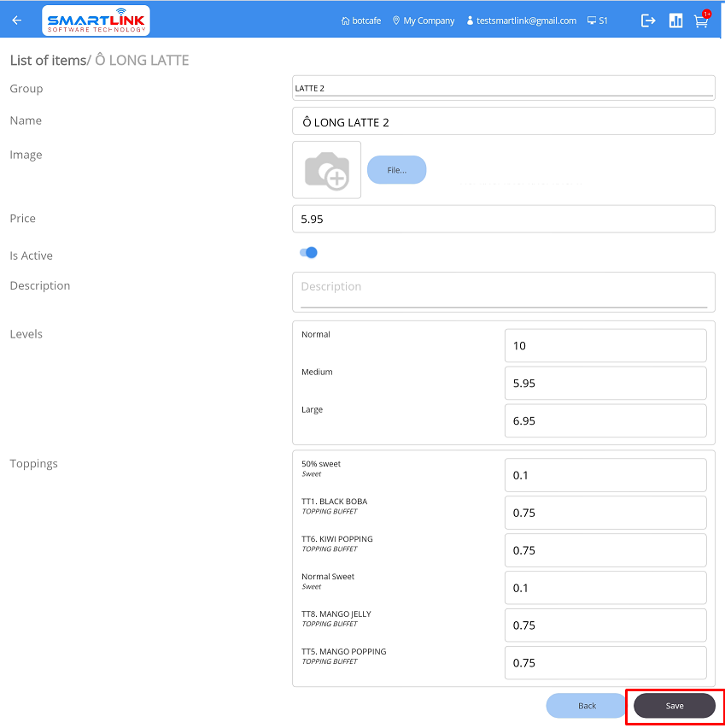Click the botcafe store home item
This screenshot has width=725, height=728.
coord(361,21)
